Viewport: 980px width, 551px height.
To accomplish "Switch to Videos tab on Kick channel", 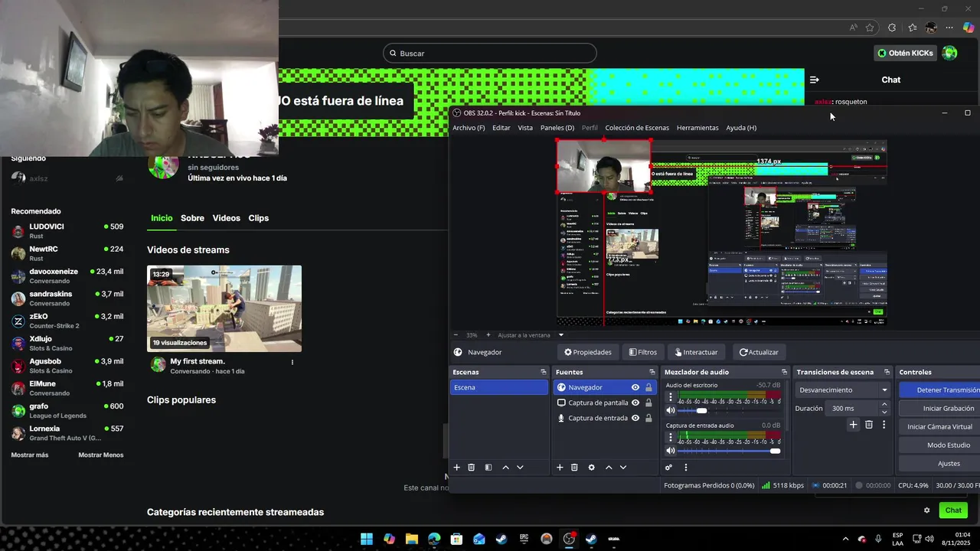I will [x=227, y=218].
